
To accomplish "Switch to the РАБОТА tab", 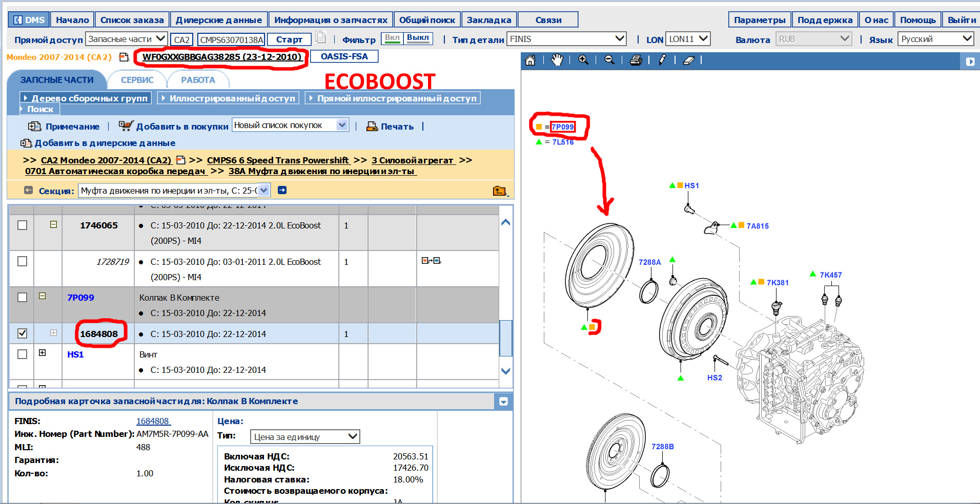I will click(198, 80).
